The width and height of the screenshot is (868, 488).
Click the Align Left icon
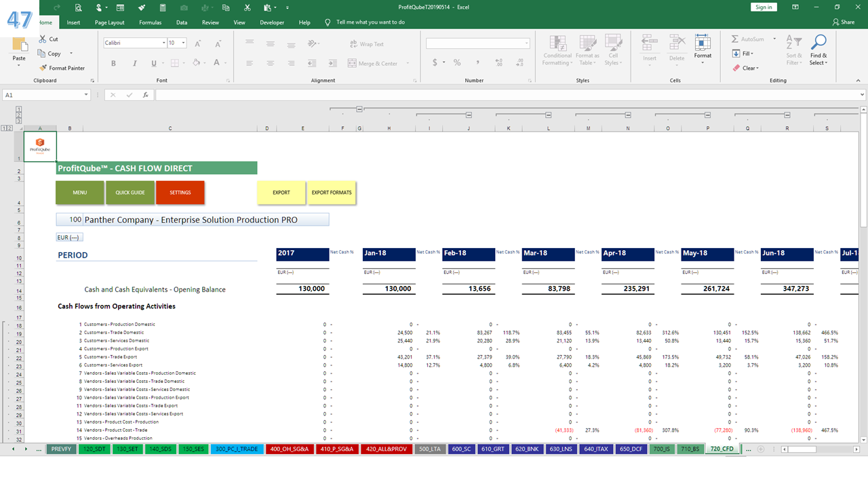[251, 63]
